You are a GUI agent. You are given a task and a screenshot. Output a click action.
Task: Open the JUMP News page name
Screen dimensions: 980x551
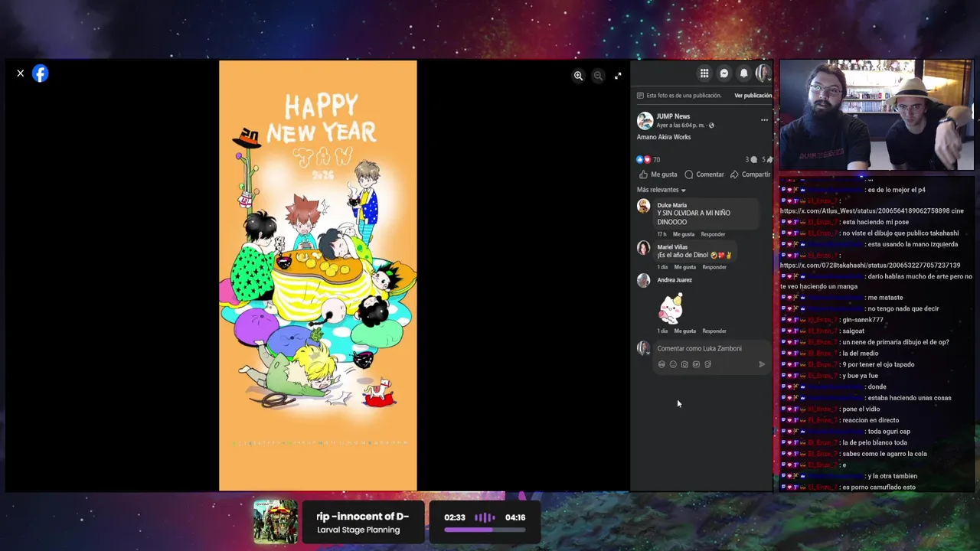[673, 116]
